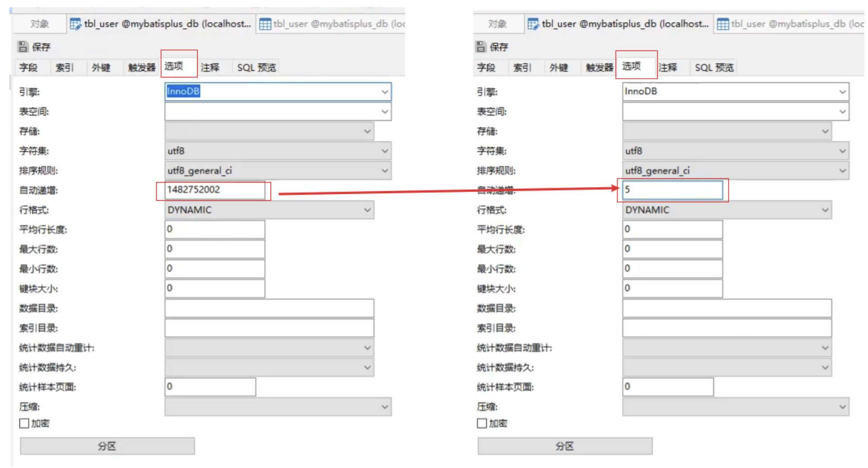Click 统计样本页面 field in right panel
Viewport: 868px width, 468px height.
point(668,387)
